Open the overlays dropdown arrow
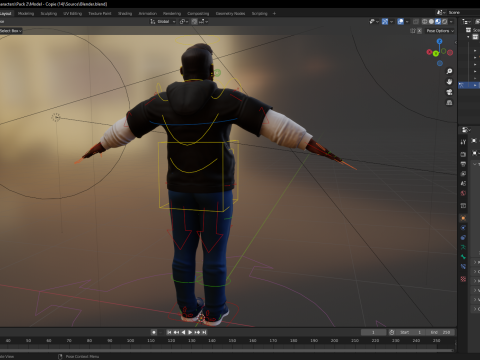This screenshot has width=480, height=360. pyautogui.click(x=407, y=22)
